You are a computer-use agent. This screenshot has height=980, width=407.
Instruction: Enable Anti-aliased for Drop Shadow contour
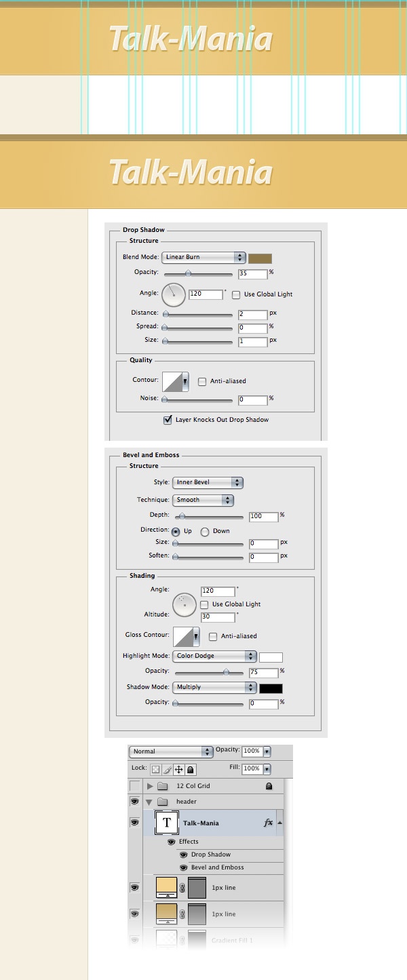tap(202, 382)
